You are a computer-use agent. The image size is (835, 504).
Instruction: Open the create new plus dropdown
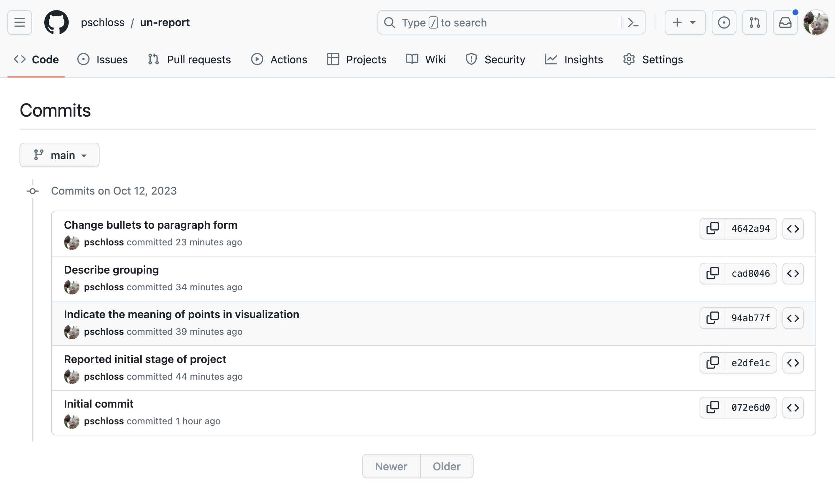[685, 23]
